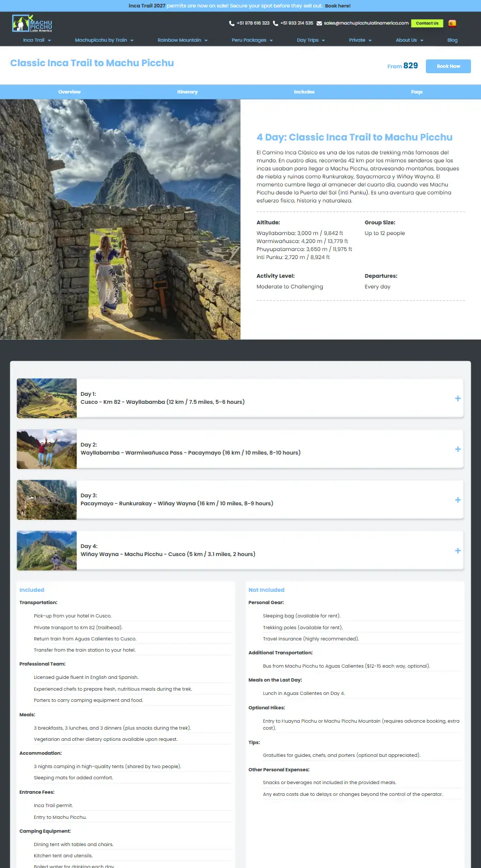Select Sleeping bag (available for rent) item
Screen dimensions: 481x868
301,616
